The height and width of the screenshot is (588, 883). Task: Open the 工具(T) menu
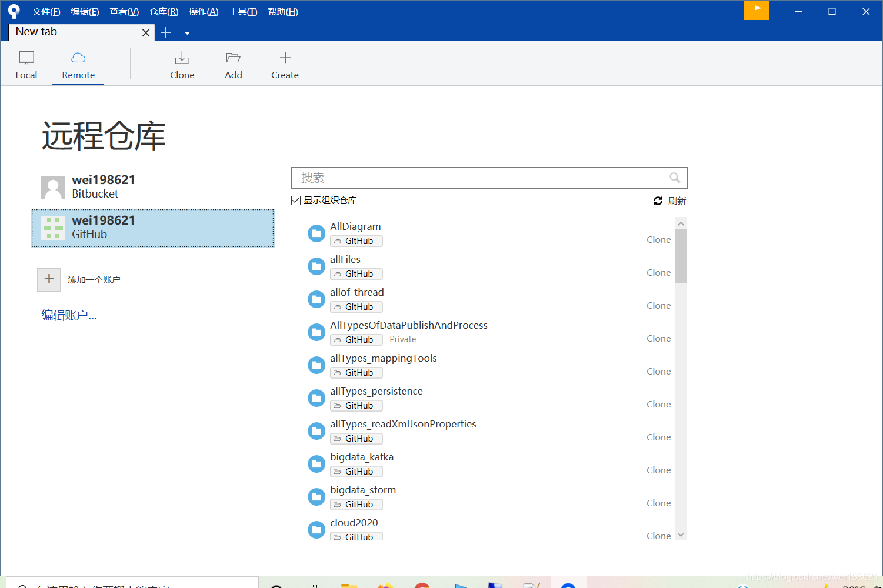click(x=243, y=12)
